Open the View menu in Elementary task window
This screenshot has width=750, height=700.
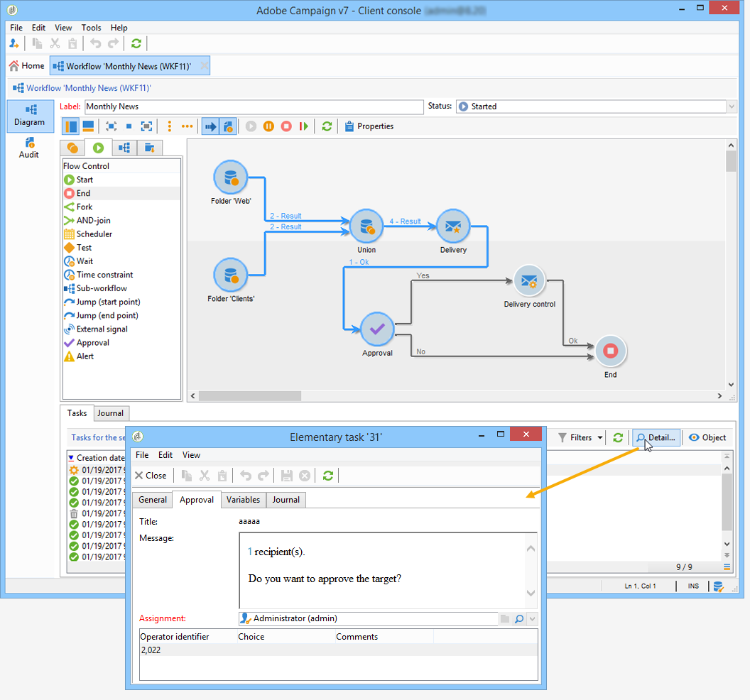tap(191, 454)
